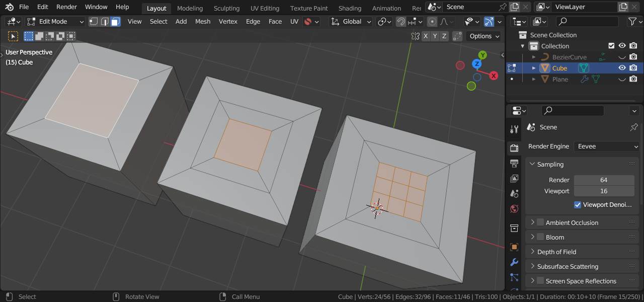Click the Viewport samples value field
Image resolution: width=644 pixels, height=302 pixels.
[x=604, y=191]
